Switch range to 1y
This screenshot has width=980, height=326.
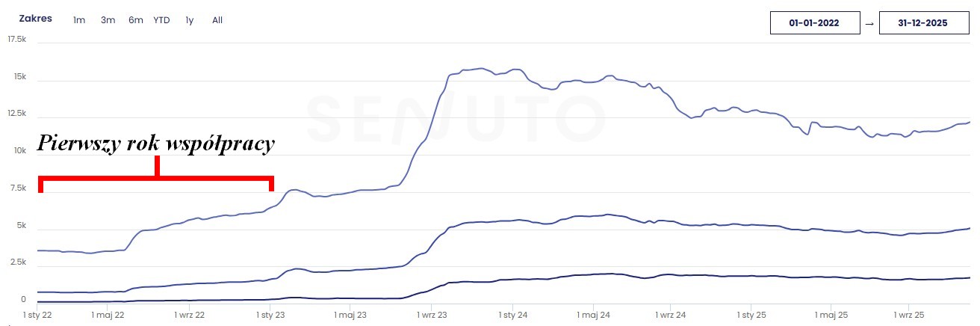point(190,20)
